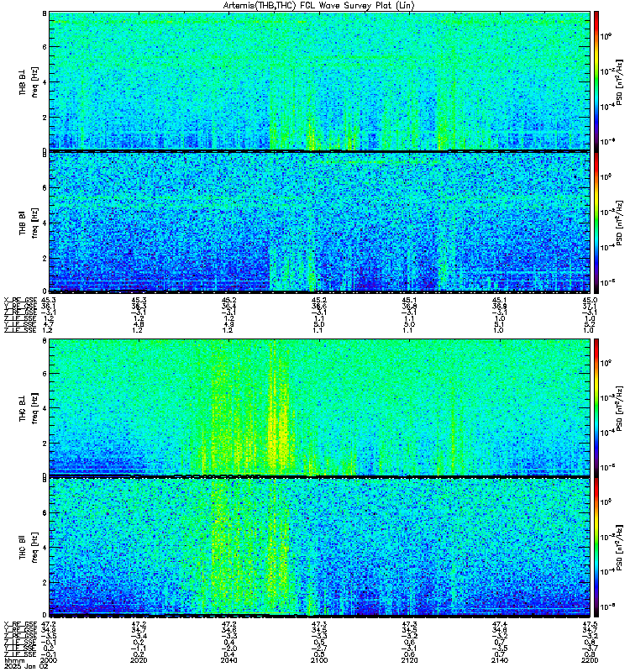
Task: Click the color bar beside THC B∥ panel
Action: point(596,548)
